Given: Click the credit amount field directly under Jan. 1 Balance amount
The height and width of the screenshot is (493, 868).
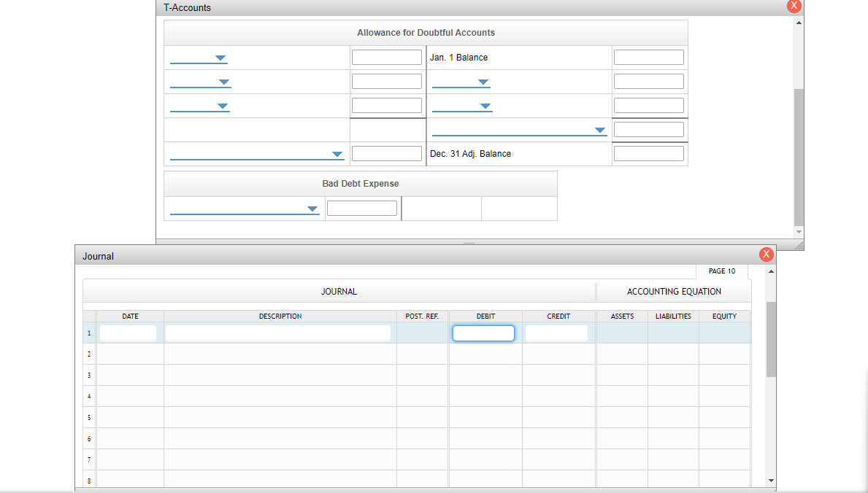Looking at the screenshot, I should click(649, 82).
